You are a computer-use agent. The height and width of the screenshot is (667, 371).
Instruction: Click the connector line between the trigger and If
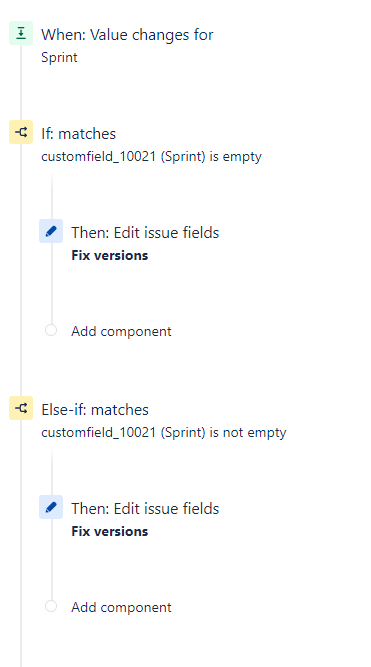coord(21,83)
